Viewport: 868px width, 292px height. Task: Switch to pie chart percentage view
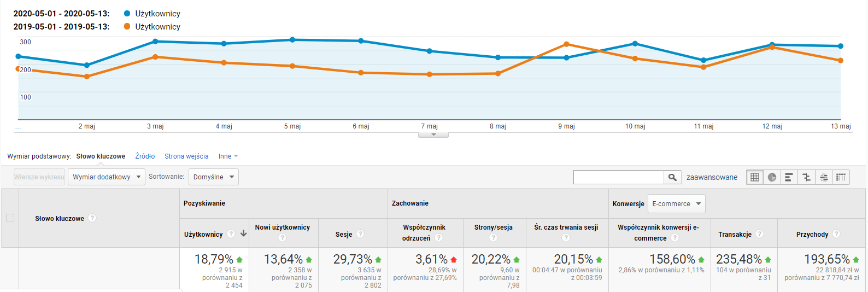(x=772, y=177)
